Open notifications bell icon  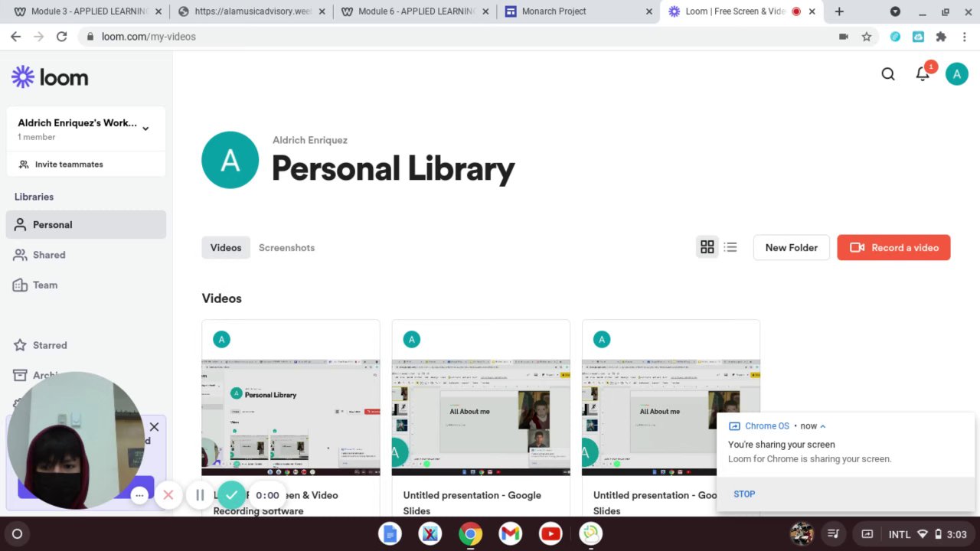click(x=923, y=73)
